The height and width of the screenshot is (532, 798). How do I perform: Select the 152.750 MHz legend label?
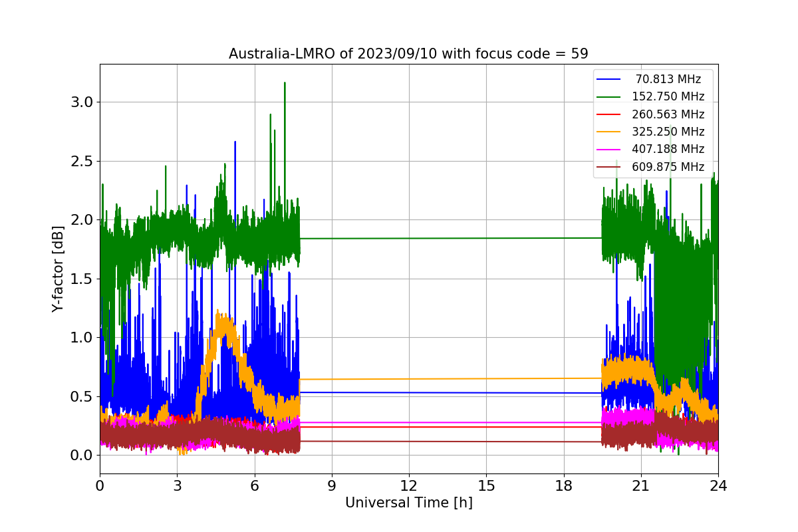[x=668, y=96]
